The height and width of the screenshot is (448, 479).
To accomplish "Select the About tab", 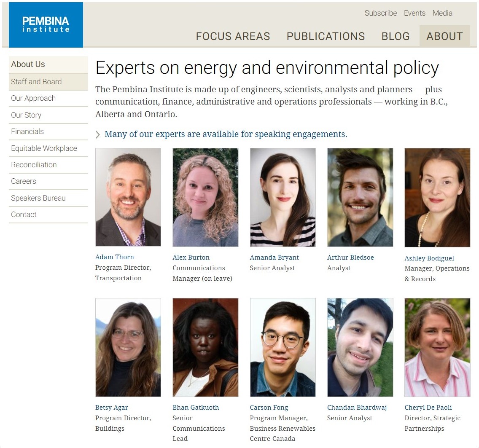I will (x=444, y=36).
